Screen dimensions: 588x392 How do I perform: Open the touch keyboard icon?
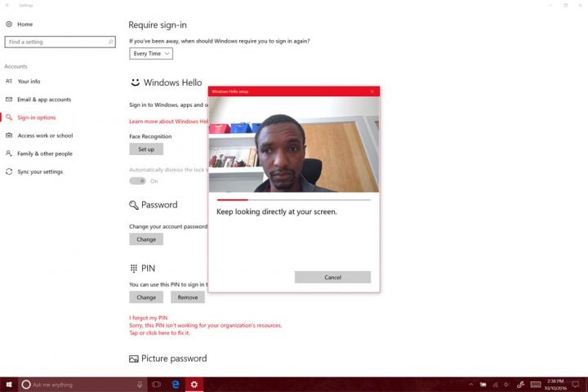pyautogui.click(x=536, y=385)
